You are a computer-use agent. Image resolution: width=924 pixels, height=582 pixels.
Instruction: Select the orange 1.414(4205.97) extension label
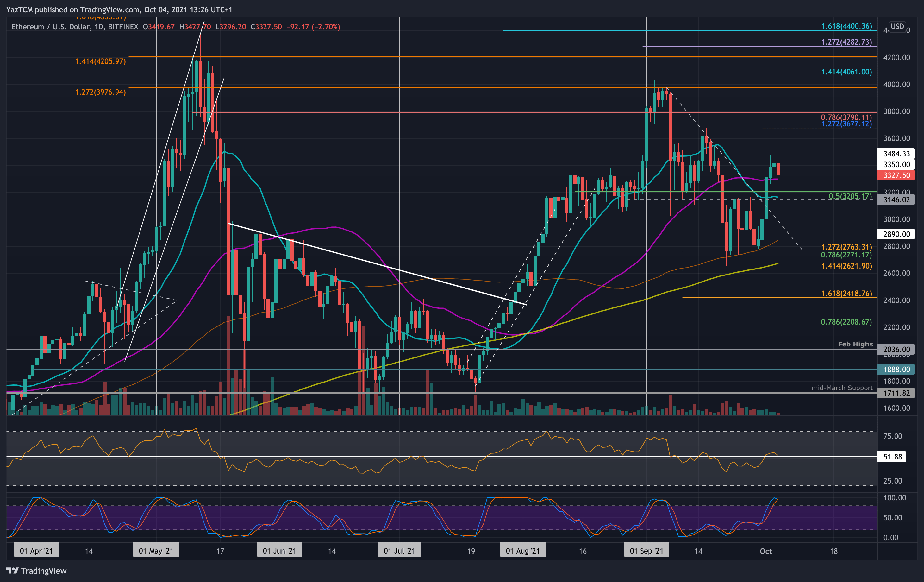(x=100, y=61)
